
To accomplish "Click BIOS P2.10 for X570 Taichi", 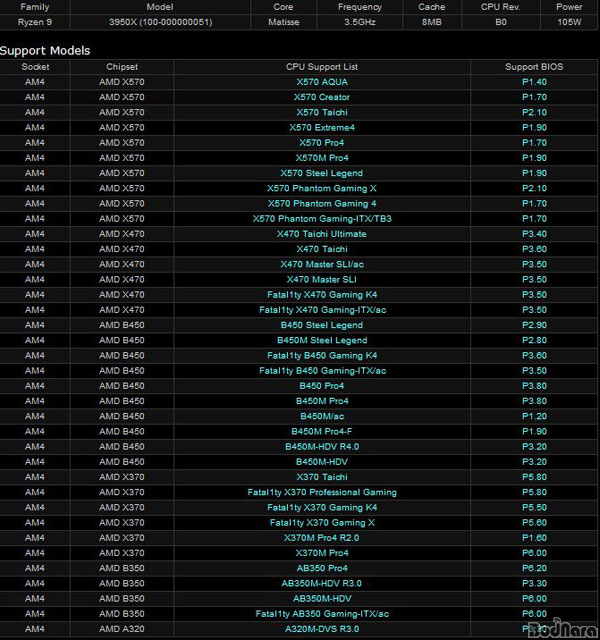I will [534, 112].
